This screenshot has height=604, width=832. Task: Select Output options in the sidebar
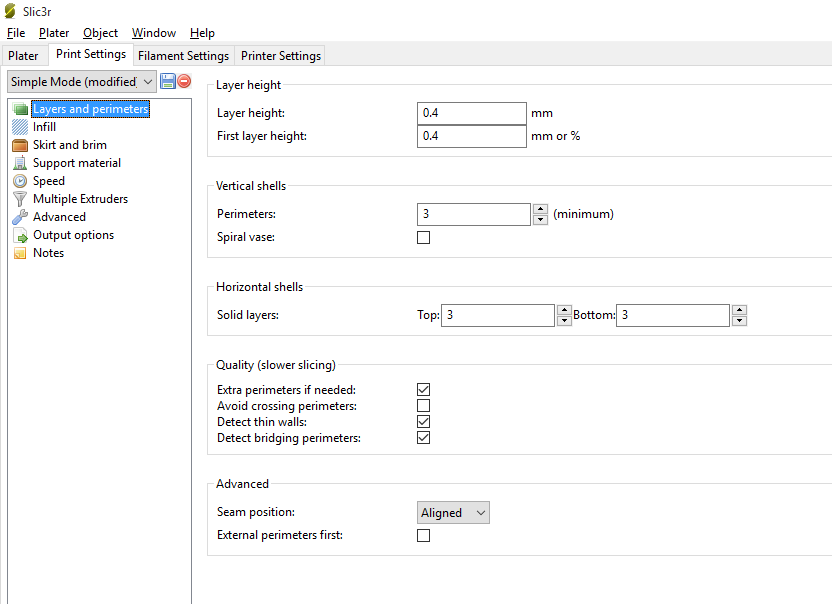click(73, 235)
